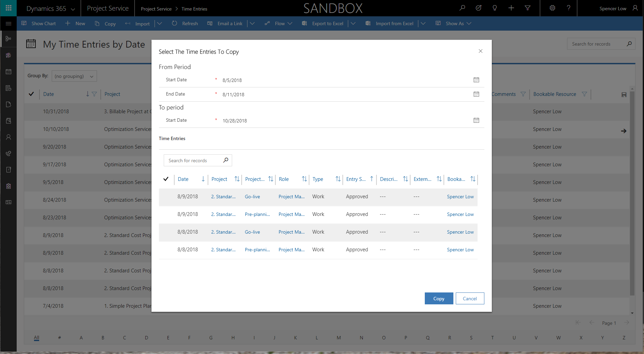
Task: Click New in command bar
Action: click(x=75, y=23)
